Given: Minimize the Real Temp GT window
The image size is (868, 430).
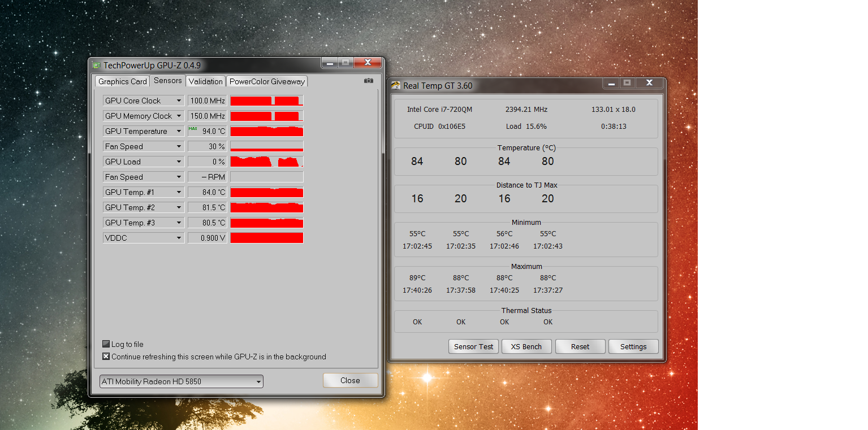Looking at the screenshot, I should [x=610, y=83].
